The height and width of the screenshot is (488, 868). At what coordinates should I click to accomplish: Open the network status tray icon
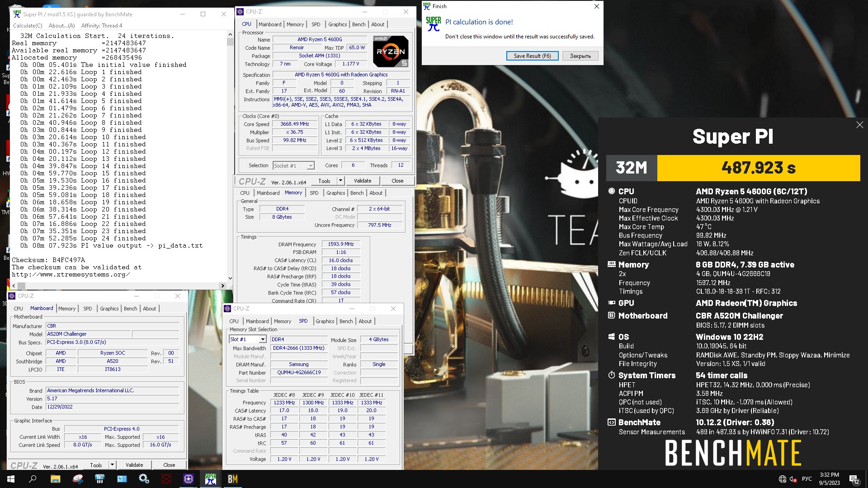pyautogui.click(x=783, y=479)
